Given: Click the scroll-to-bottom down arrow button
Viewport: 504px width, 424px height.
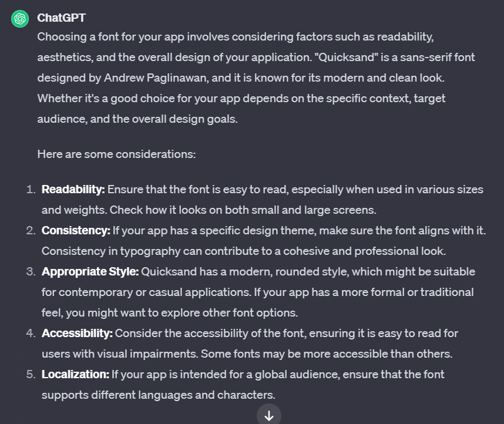Looking at the screenshot, I should [269, 416].
